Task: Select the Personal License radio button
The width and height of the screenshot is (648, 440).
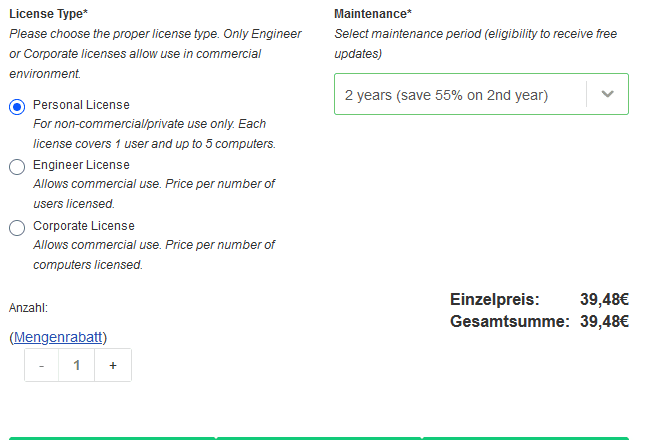Action: coord(17,107)
